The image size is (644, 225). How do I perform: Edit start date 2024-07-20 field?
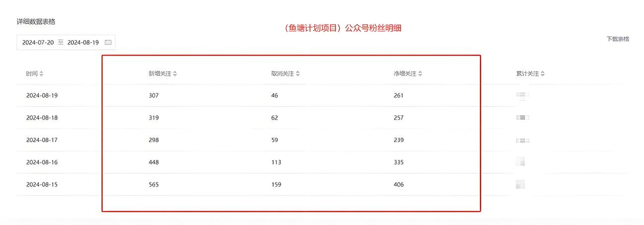38,42
